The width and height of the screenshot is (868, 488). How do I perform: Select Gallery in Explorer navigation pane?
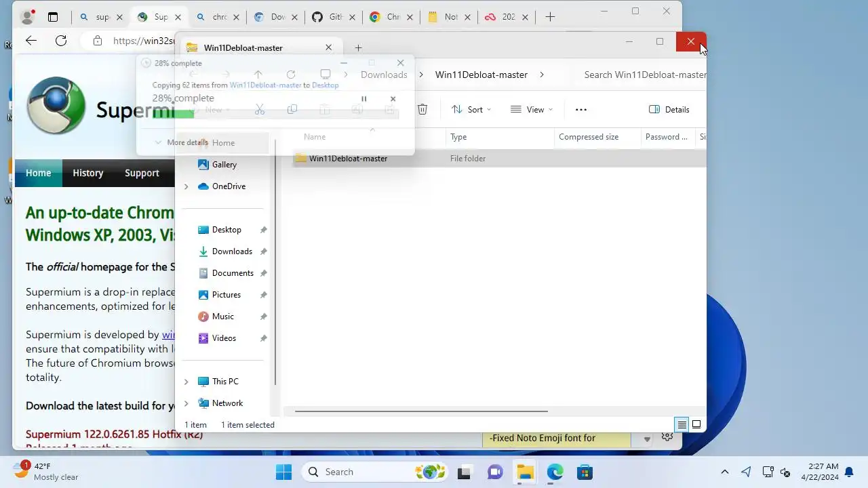point(224,164)
